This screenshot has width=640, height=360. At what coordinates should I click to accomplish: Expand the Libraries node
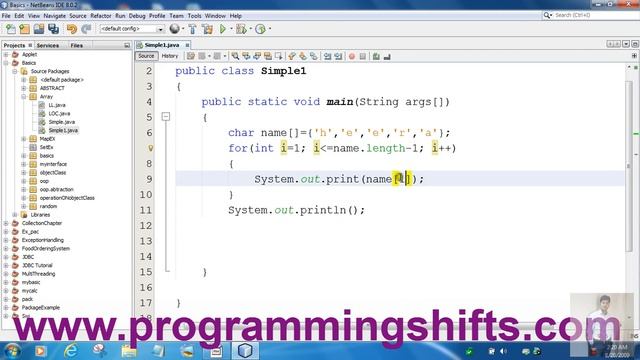[x=15, y=215]
